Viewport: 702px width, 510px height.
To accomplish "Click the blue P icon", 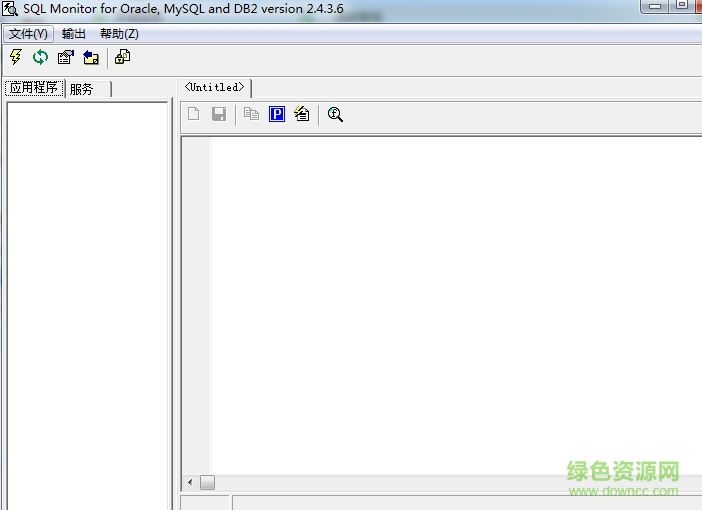I will (277, 114).
